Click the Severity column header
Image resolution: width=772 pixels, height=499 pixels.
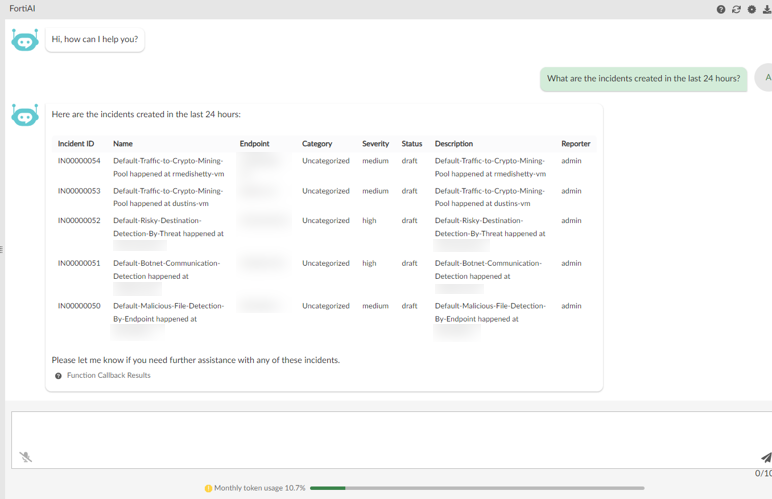[376, 144]
